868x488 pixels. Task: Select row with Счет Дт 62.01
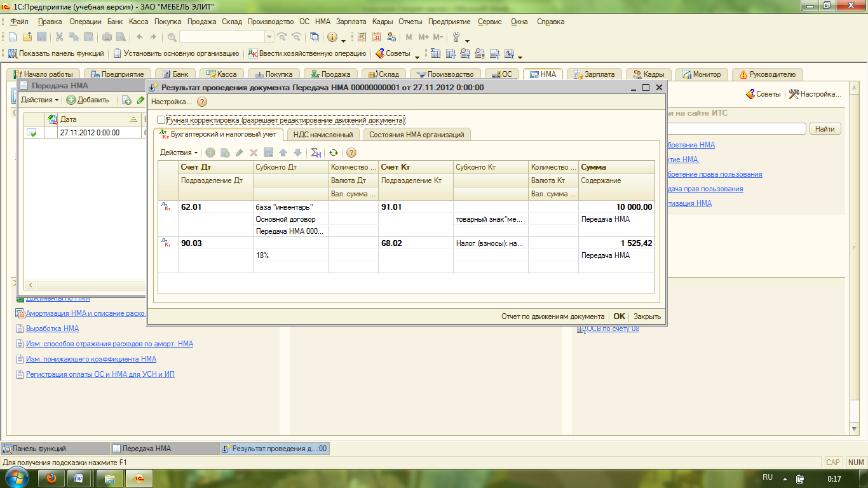[x=407, y=219]
